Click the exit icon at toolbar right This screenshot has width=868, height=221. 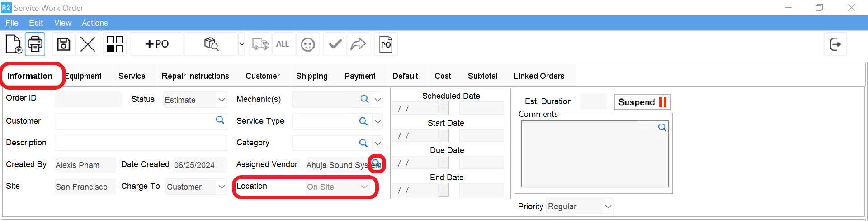click(x=835, y=44)
